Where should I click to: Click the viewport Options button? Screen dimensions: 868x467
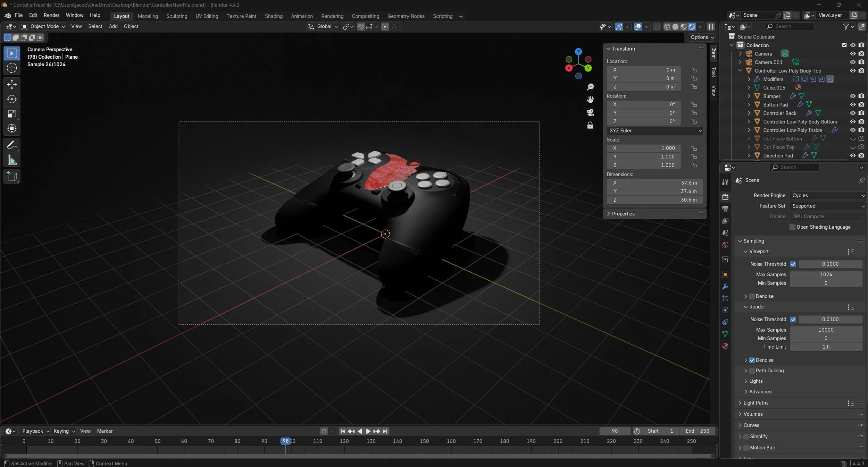click(702, 37)
